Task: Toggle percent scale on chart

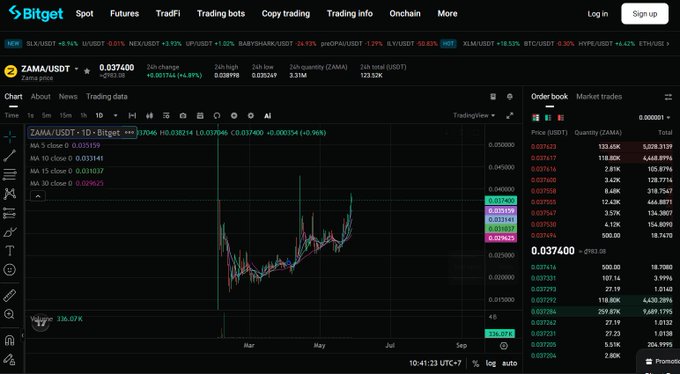Action: click(475, 364)
